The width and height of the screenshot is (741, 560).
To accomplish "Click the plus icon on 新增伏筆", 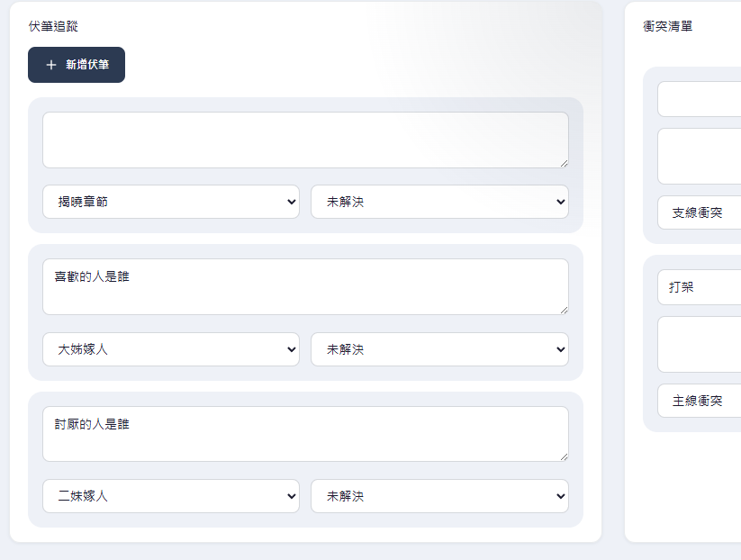I will (x=51, y=65).
